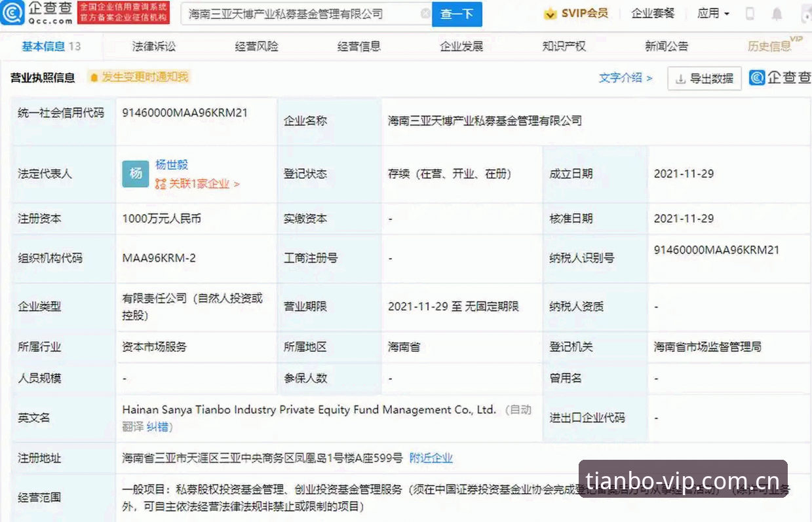
Task: Click the SVIP crown icon
Action: [x=551, y=13]
